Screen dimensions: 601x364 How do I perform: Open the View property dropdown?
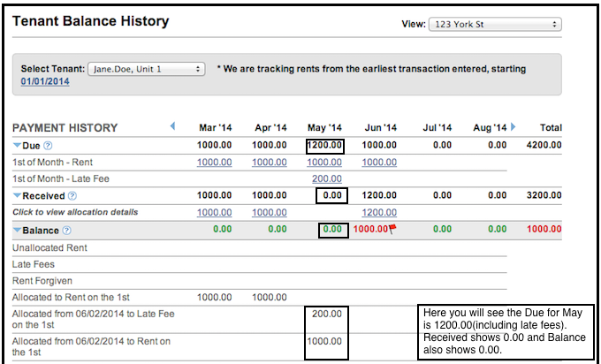[x=495, y=25]
